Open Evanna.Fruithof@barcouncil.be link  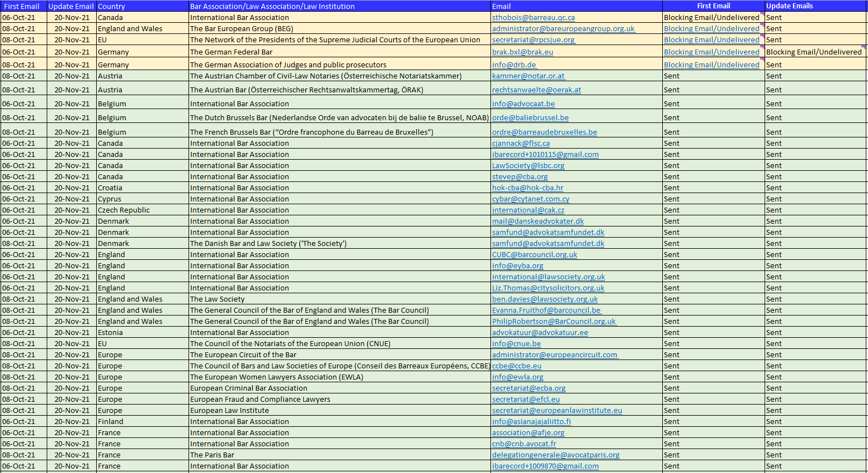547,311
